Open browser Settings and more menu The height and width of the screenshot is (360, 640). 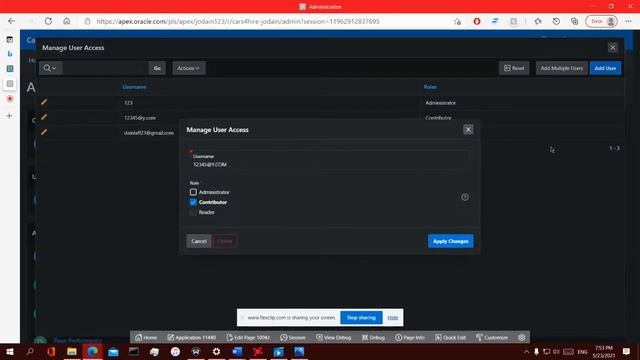628,21
